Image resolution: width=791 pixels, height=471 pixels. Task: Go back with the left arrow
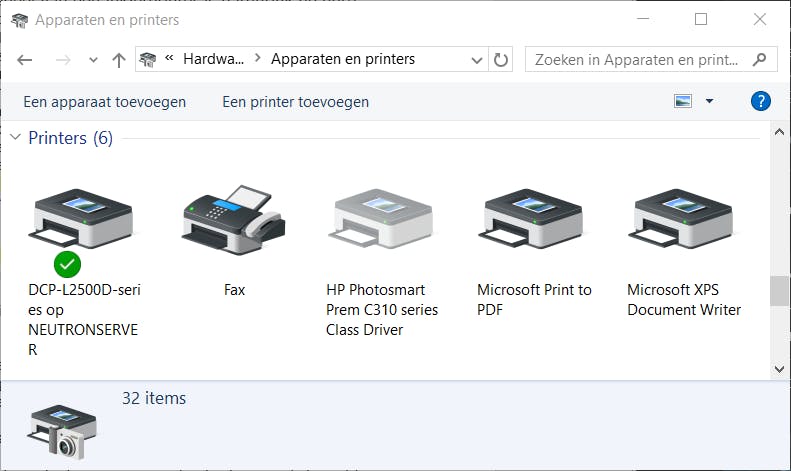(x=25, y=60)
